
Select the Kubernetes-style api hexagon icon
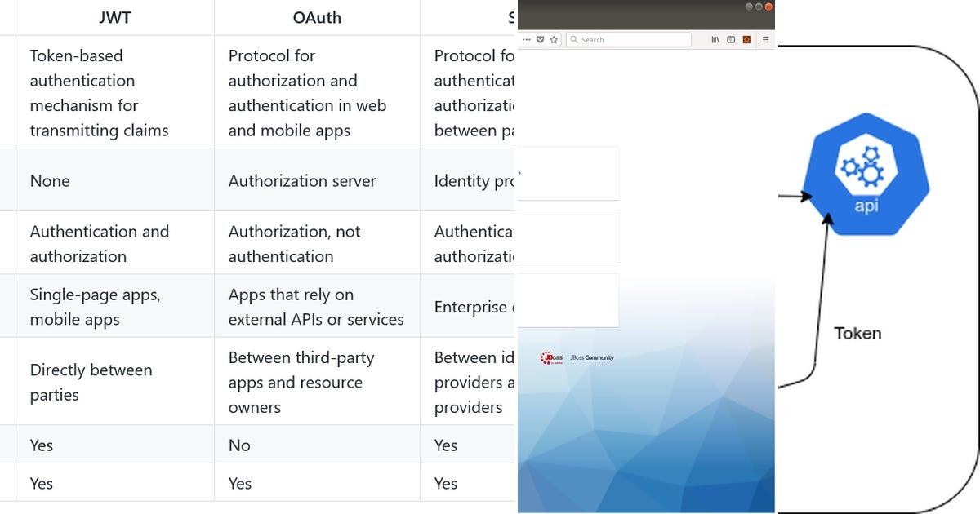867,173
